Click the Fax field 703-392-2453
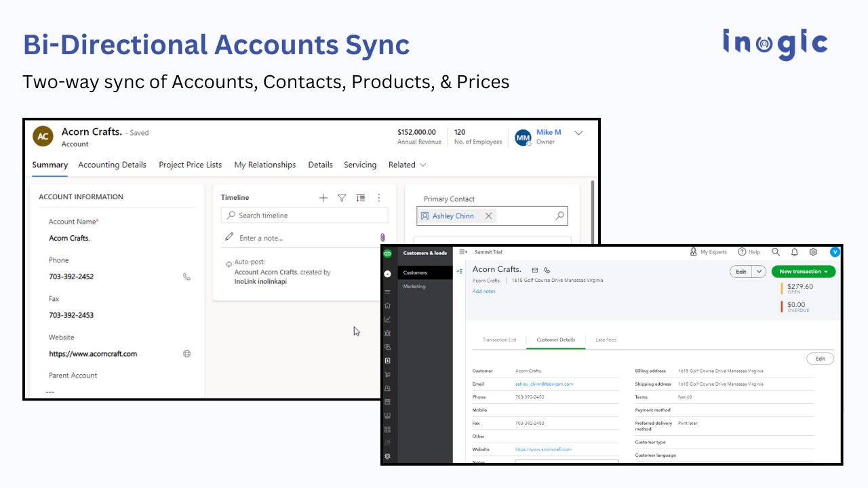868x488 pixels. [x=71, y=315]
